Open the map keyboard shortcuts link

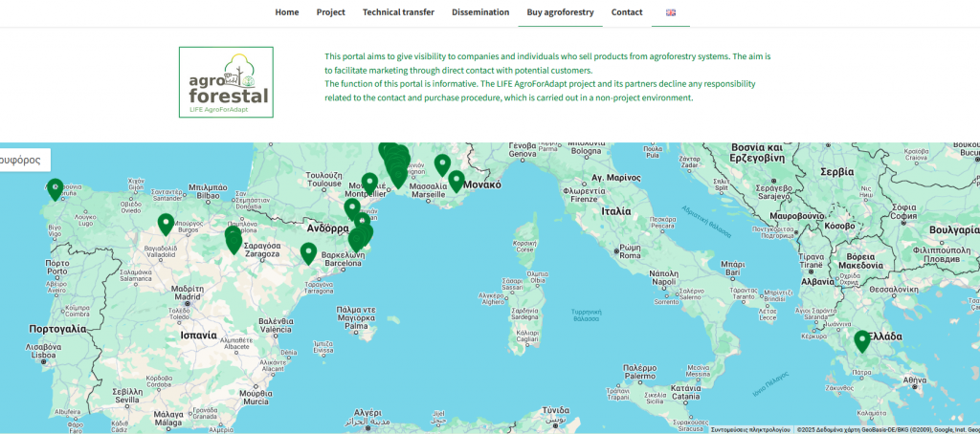(749, 429)
